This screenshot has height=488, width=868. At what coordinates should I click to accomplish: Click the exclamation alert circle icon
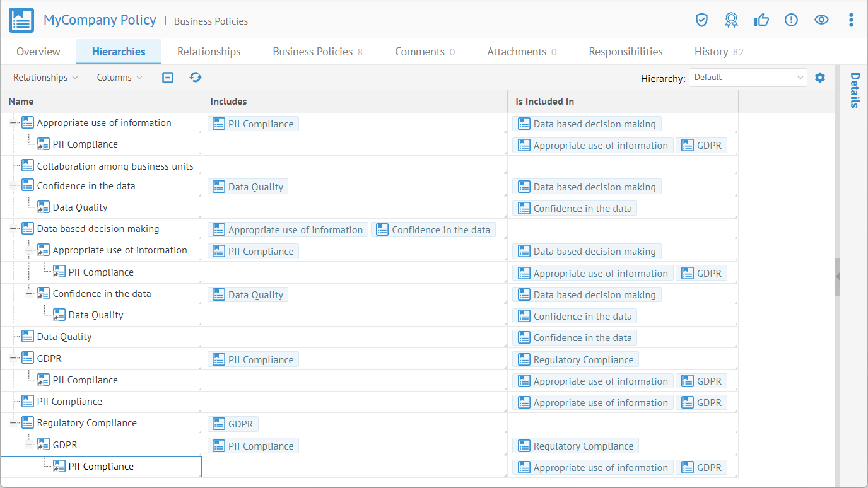coord(791,20)
